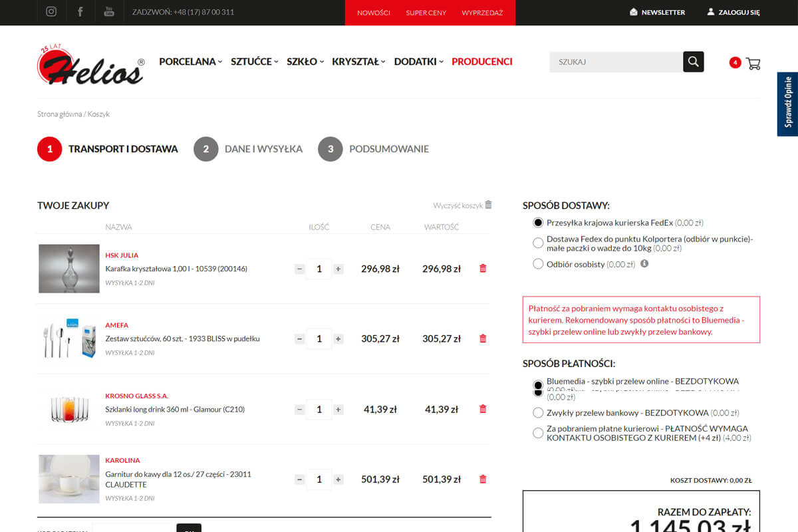Expand the Kryształ menu

(359, 61)
